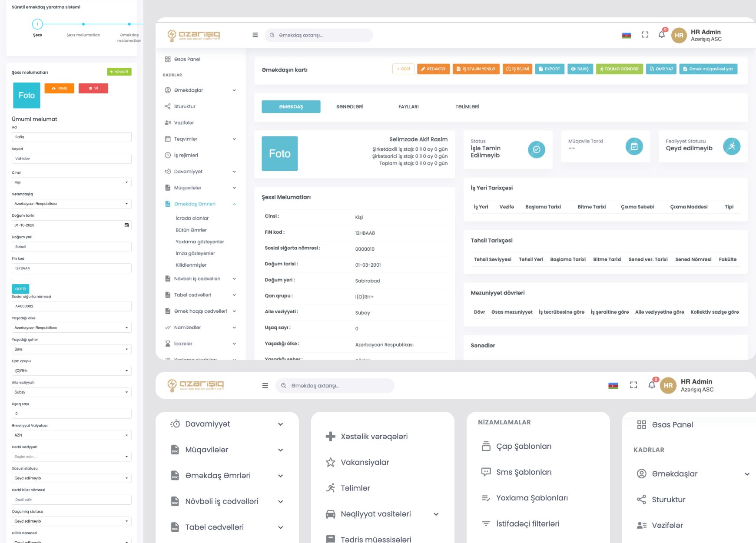
Task: Open Xəstəlik vərəqələri with plus icon
Action: pos(367,437)
